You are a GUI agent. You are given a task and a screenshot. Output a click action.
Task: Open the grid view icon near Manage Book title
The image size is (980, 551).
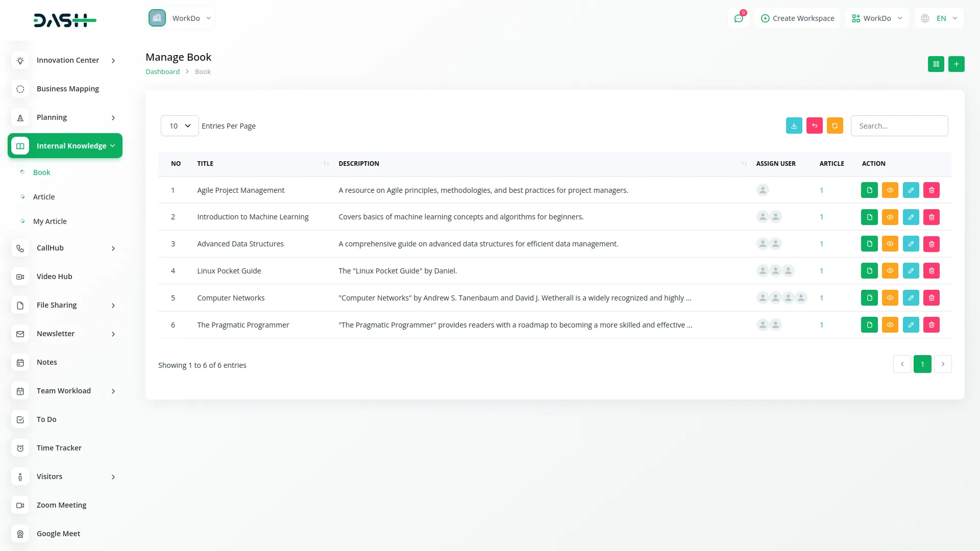coord(936,64)
